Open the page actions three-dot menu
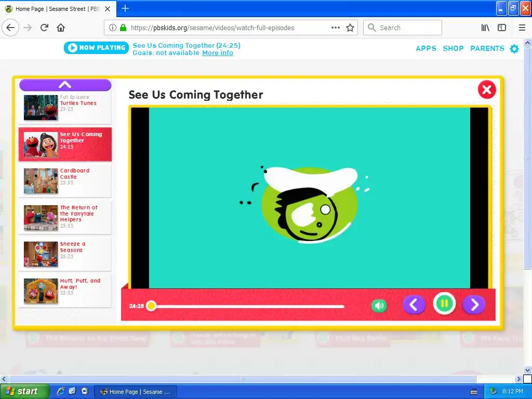The height and width of the screenshot is (399, 532). [x=336, y=28]
